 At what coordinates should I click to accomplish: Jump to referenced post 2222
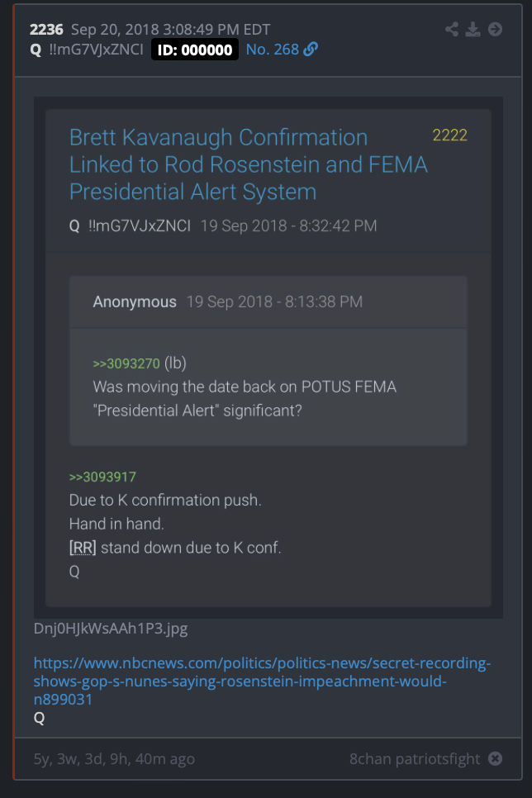coord(449,135)
